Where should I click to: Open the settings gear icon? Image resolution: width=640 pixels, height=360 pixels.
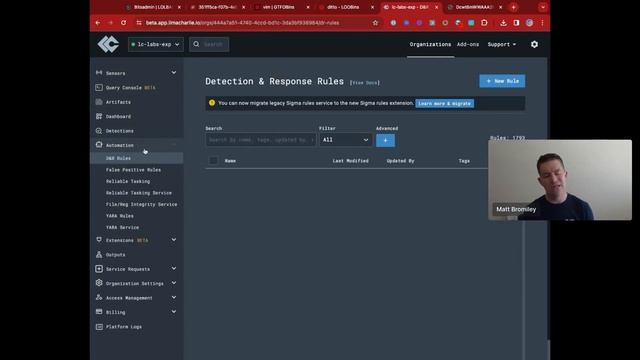[534, 44]
